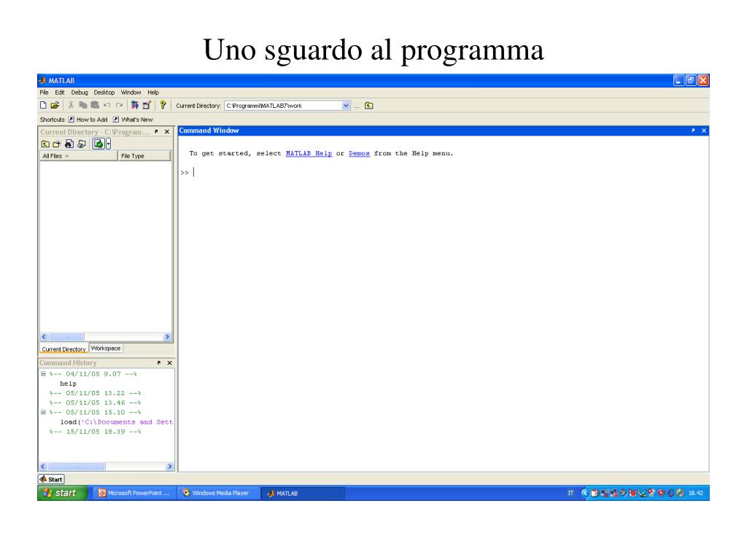Viewport: 747px width, 560px height.
Task: Open the File menu
Action: pos(44,93)
